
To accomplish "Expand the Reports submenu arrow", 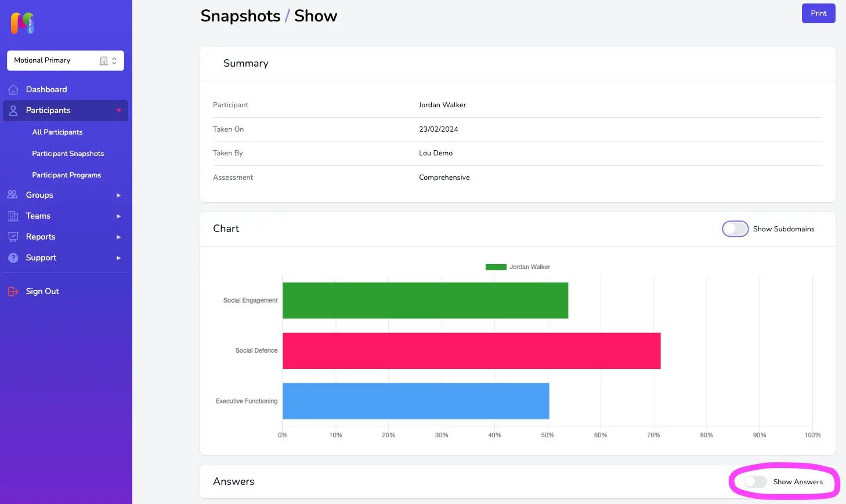I will pyautogui.click(x=118, y=237).
